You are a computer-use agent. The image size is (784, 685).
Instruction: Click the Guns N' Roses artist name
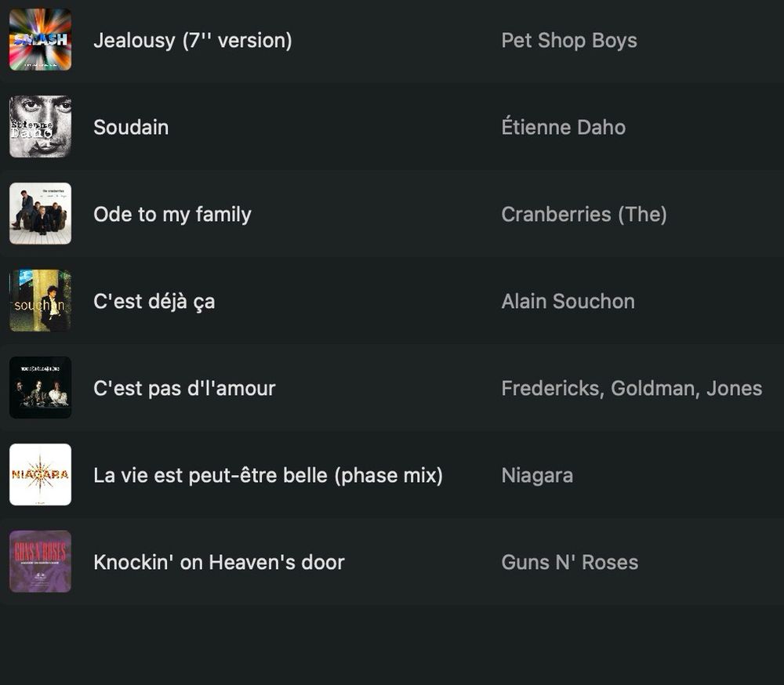click(569, 563)
